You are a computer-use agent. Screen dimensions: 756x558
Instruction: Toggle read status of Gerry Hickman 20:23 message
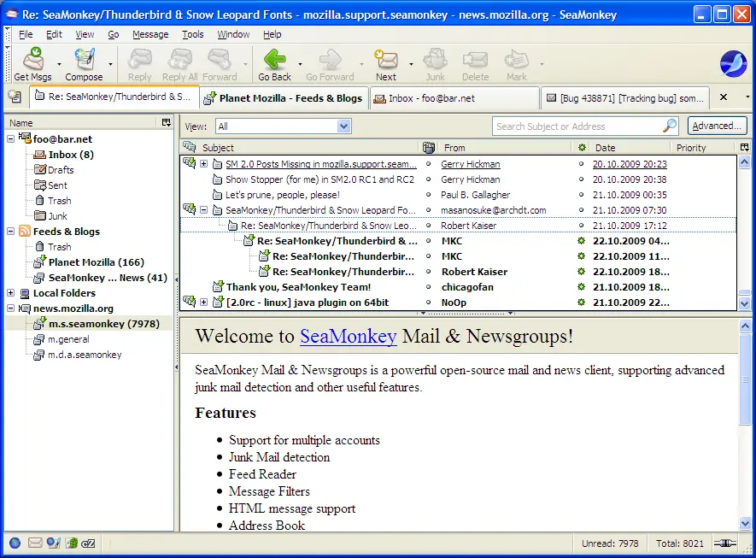tap(582, 164)
